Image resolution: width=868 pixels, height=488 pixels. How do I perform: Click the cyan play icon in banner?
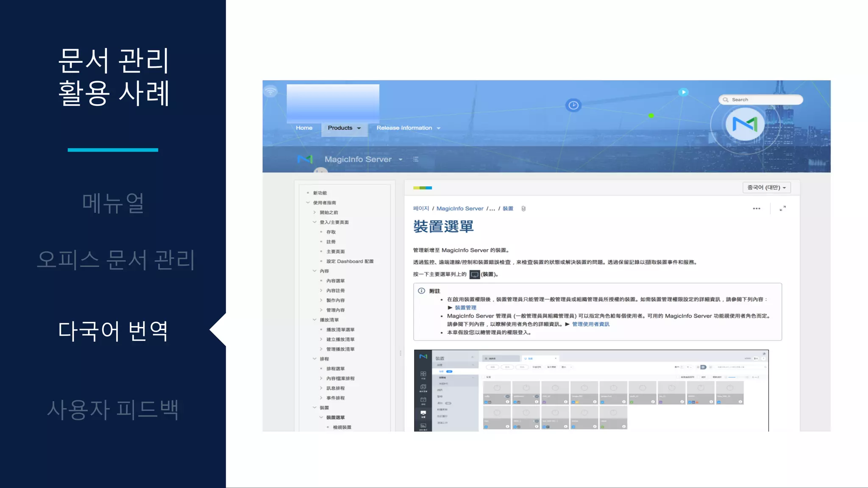pyautogui.click(x=683, y=92)
